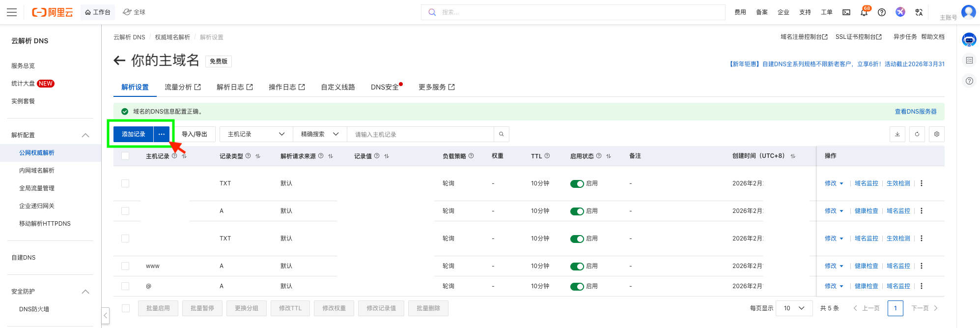
Task: Open 修改 dropdown for www row
Action: click(834, 266)
